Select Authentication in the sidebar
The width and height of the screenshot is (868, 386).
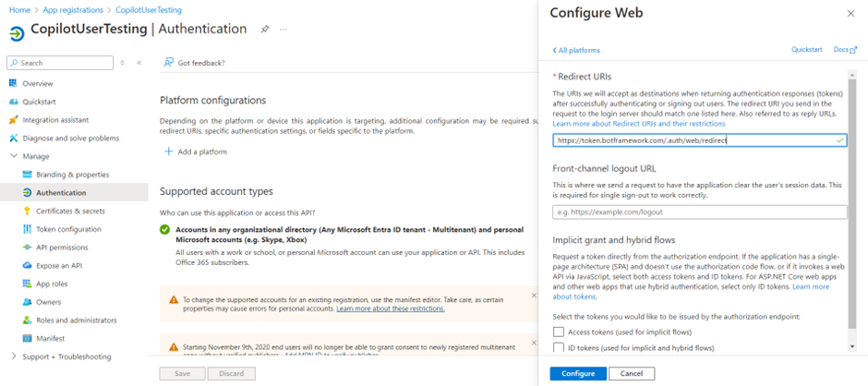61,192
